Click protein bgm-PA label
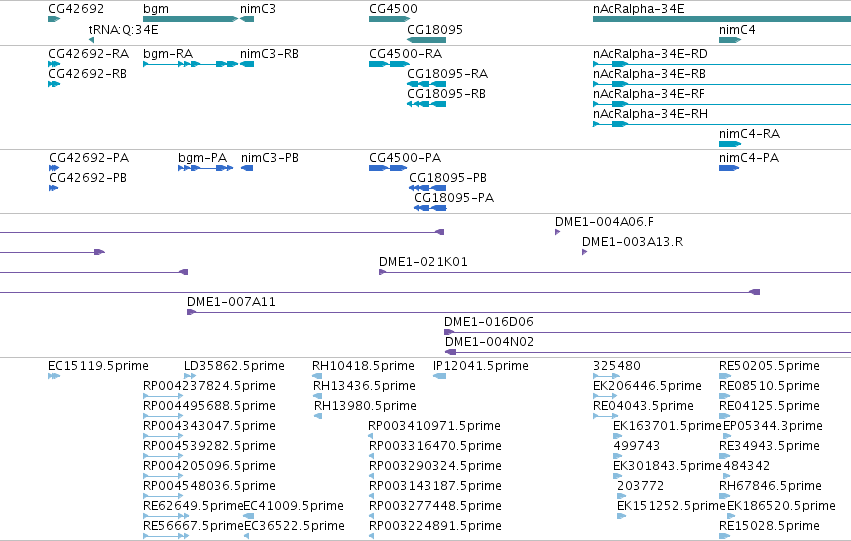The image size is (851, 541). (x=202, y=158)
